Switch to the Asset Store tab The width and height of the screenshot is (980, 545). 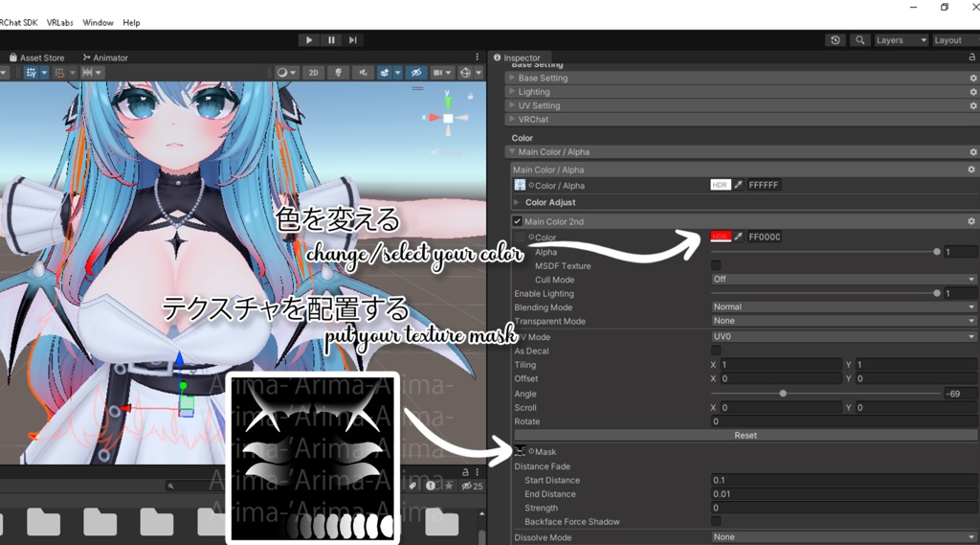(x=37, y=57)
